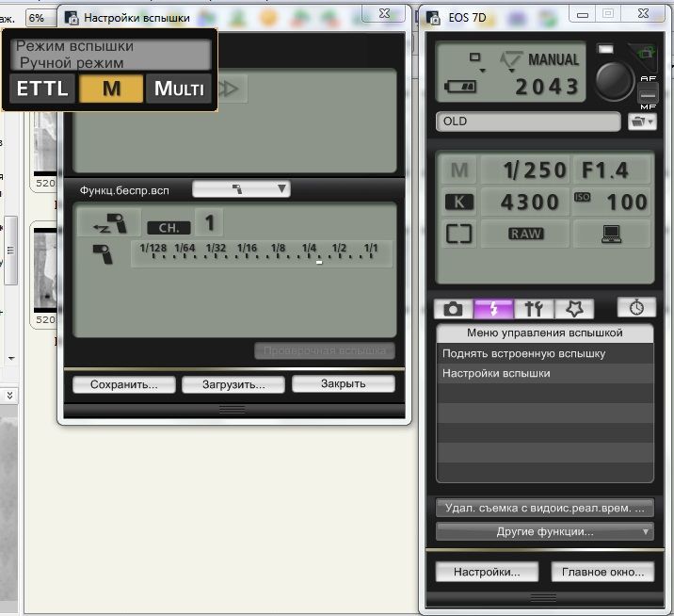Screen dimensions: 674x616
Task: Click the RAW image quality setting
Action: point(525,234)
